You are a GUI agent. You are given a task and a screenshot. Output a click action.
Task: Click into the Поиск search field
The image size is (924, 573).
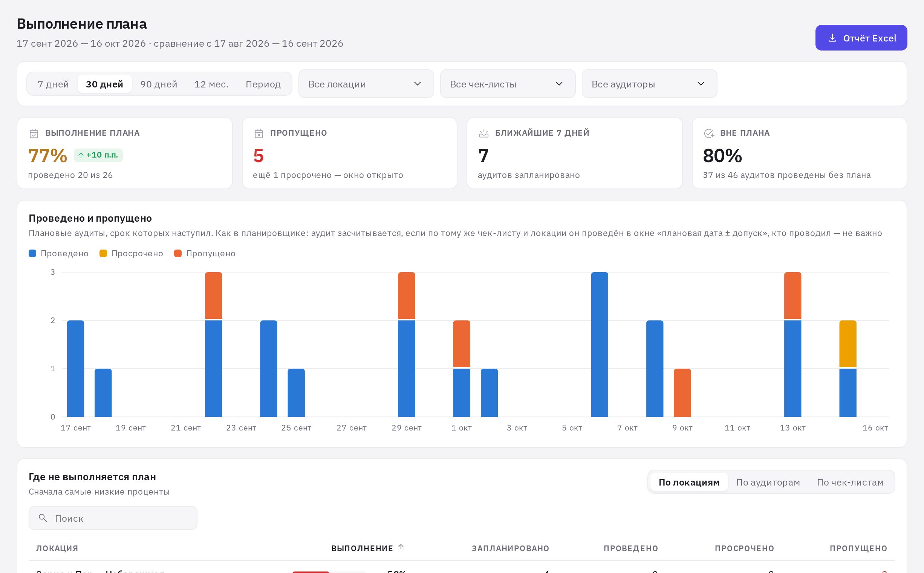[113, 518]
